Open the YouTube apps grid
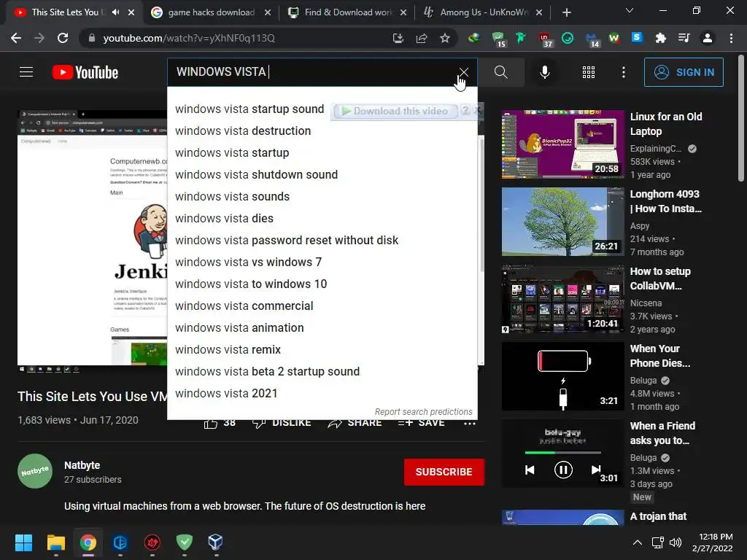Viewport: 747px width, 560px height. click(589, 72)
